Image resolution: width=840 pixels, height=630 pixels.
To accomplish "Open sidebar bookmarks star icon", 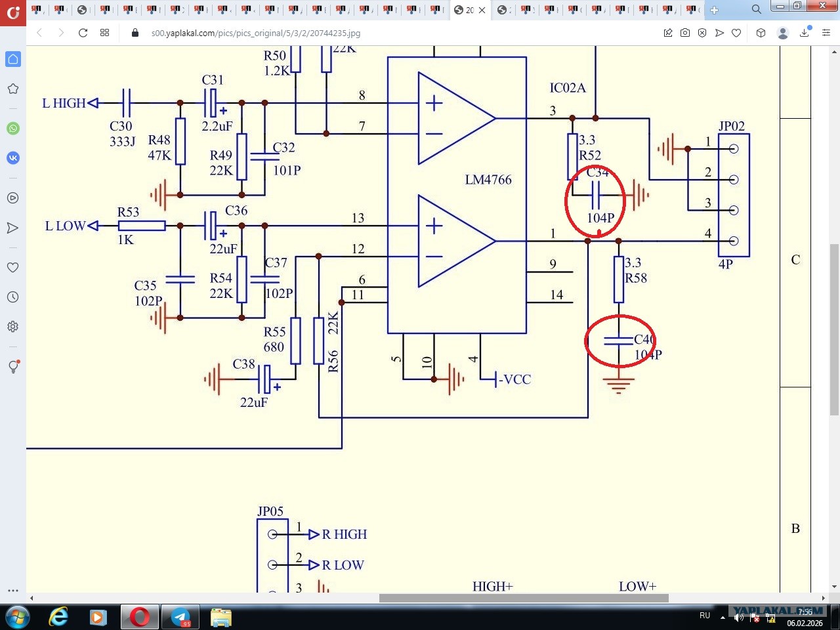I will coord(13,89).
